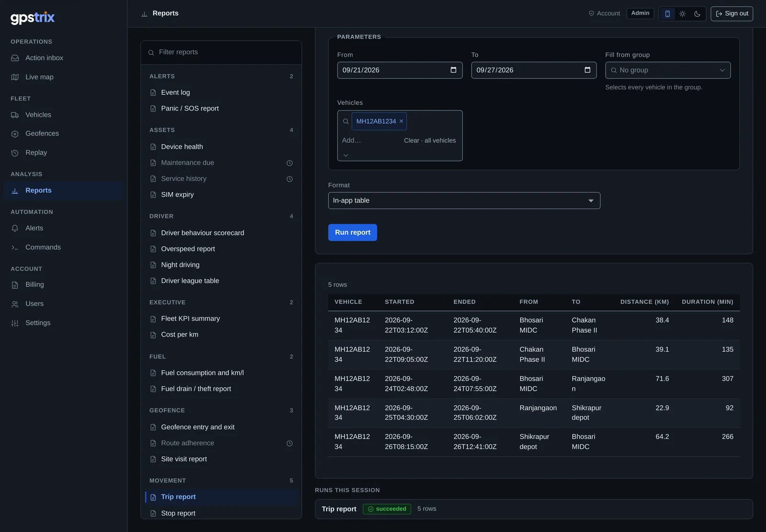Open calendar picker on To date
The height and width of the screenshot is (532, 766).
tap(587, 70)
